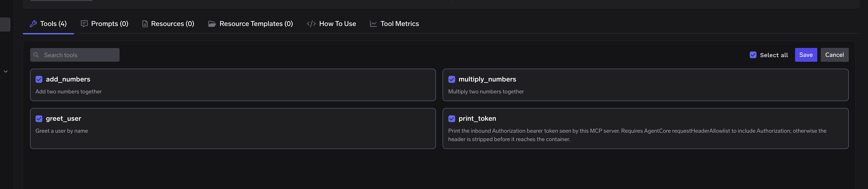Toggle the Select all checkbox
Screen dimensions: 868x189
point(753,55)
